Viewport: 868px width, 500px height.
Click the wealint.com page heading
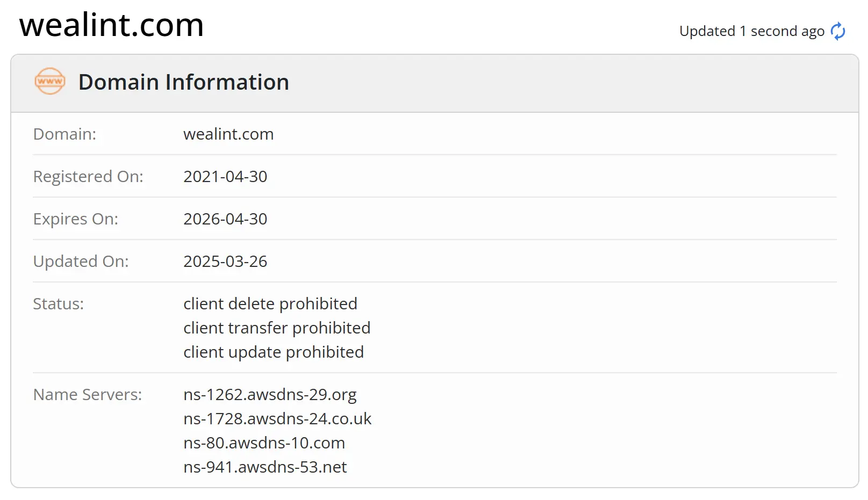point(111,25)
